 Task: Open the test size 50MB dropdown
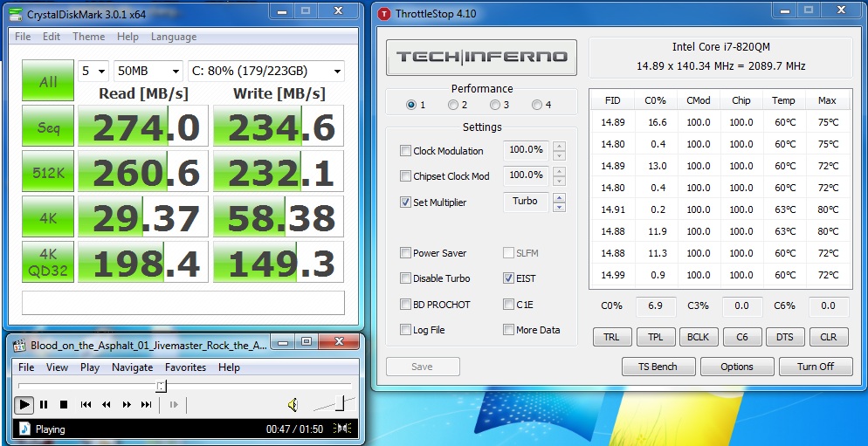[x=148, y=71]
